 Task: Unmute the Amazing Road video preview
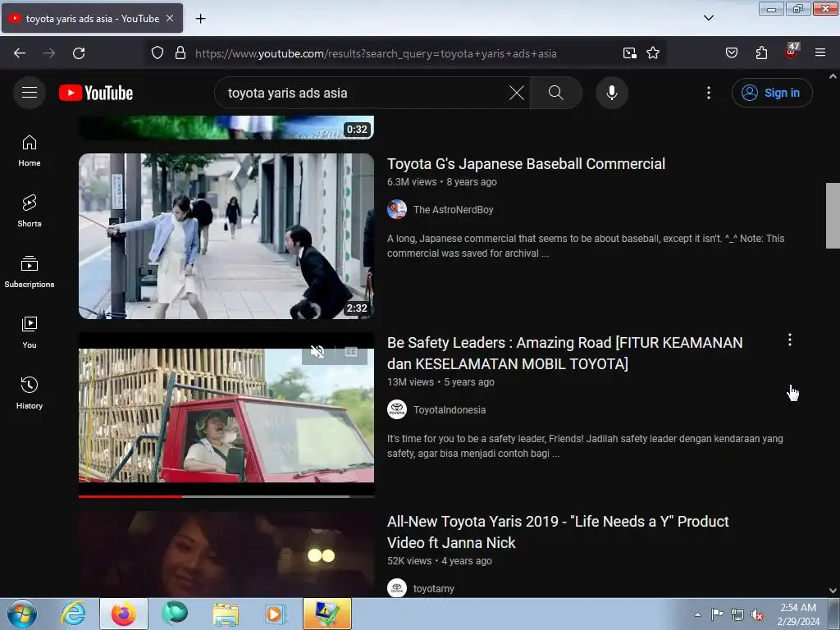click(x=317, y=352)
